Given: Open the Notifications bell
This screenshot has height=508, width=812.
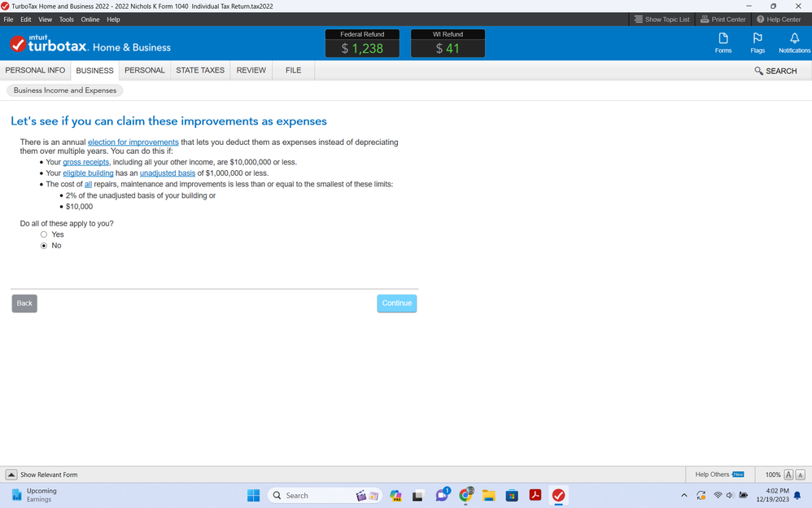Looking at the screenshot, I should pyautogui.click(x=794, y=42).
